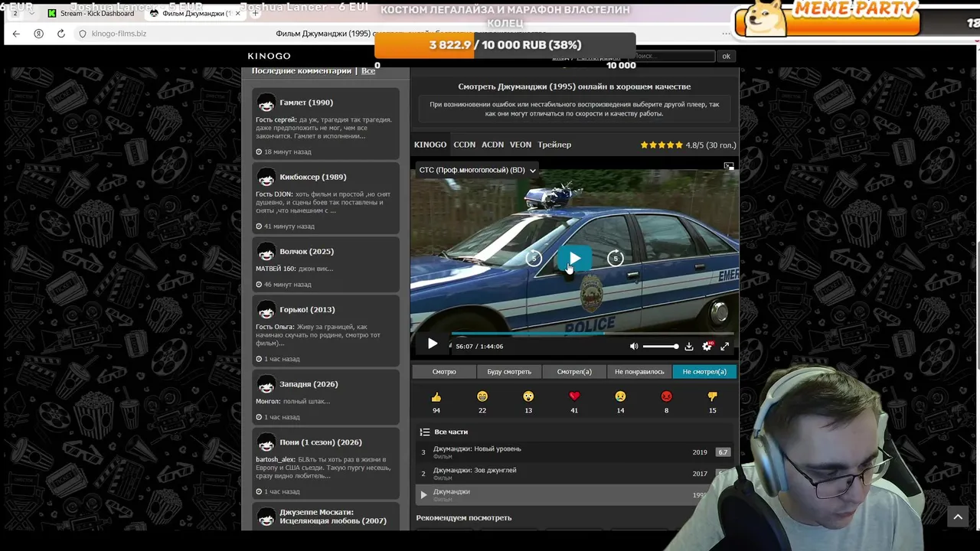Skip forward 5 seconds with the right circular arrow
Viewport: 980px width, 551px height.
(615, 259)
